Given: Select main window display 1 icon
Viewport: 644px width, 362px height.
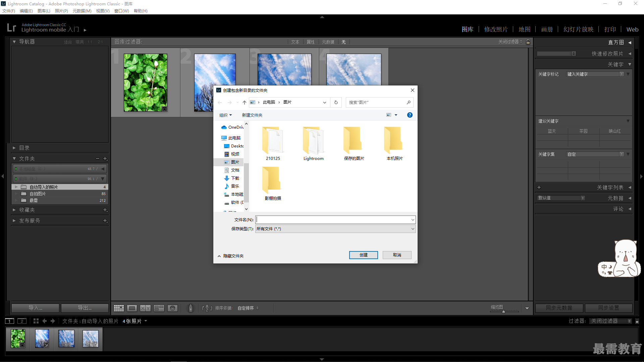Looking at the screenshot, I should [x=10, y=321].
